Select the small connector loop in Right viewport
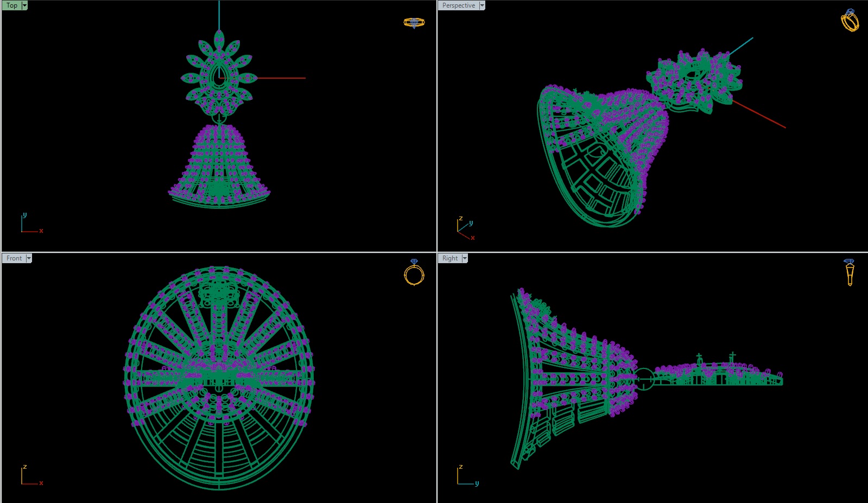The width and height of the screenshot is (868, 503). [644, 379]
